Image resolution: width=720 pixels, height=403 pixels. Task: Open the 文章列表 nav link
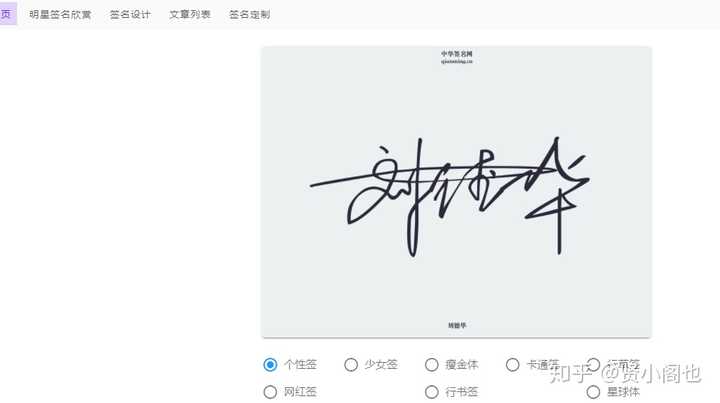[x=190, y=14]
